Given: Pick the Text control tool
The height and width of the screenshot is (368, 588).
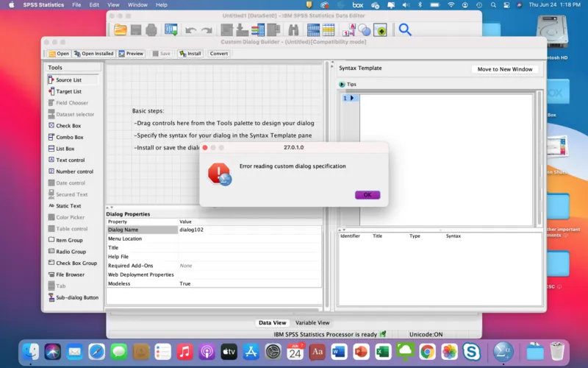Looking at the screenshot, I should [66, 160].
